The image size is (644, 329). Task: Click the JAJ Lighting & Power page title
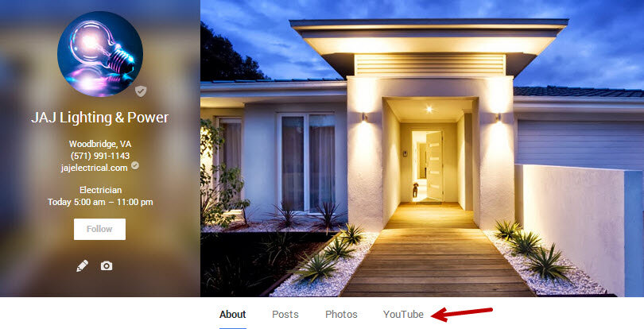pos(100,118)
